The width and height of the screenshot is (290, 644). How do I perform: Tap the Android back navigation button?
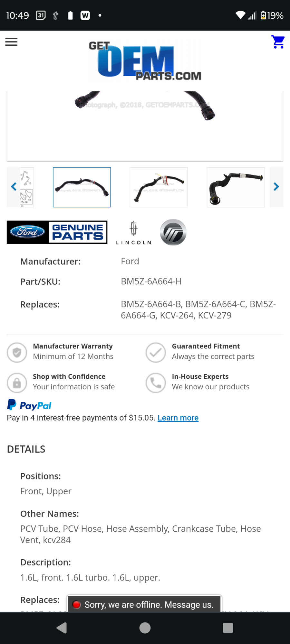pos(62,628)
